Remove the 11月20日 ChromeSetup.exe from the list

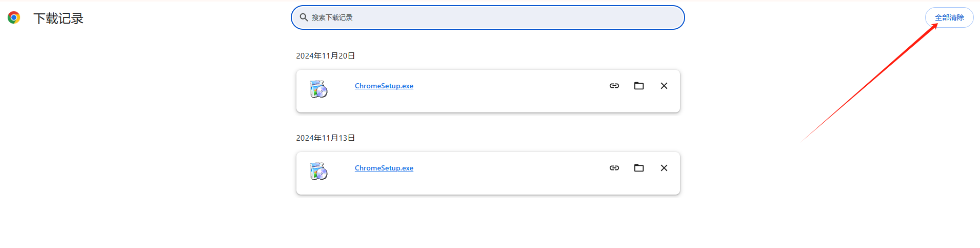[664, 86]
